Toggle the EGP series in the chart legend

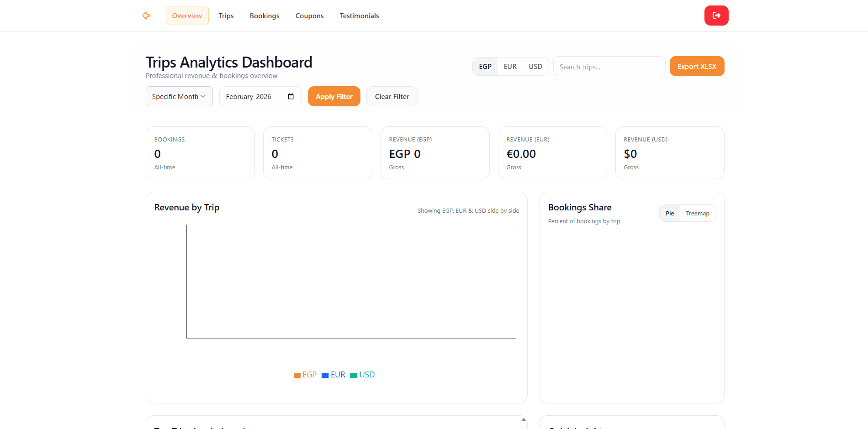tap(305, 374)
